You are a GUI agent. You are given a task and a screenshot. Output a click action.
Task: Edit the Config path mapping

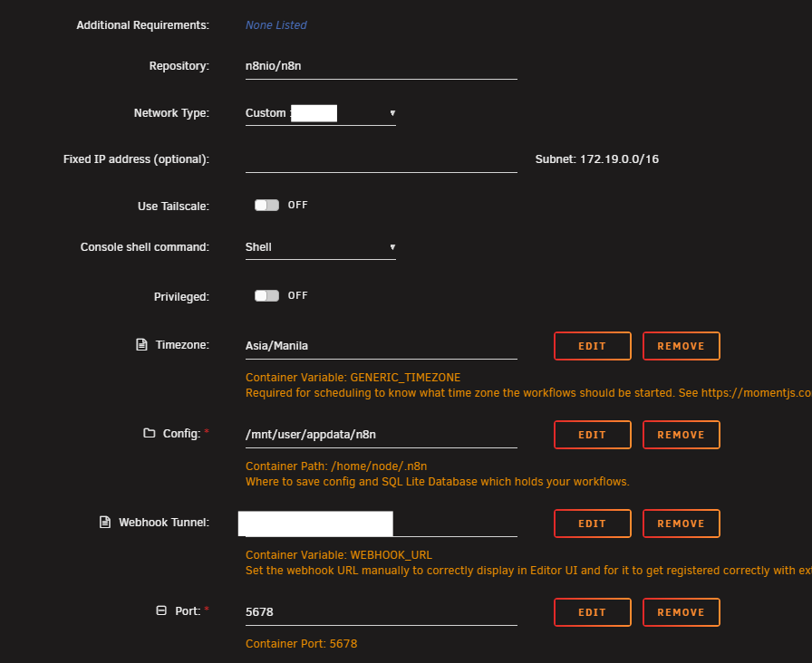click(x=592, y=434)
